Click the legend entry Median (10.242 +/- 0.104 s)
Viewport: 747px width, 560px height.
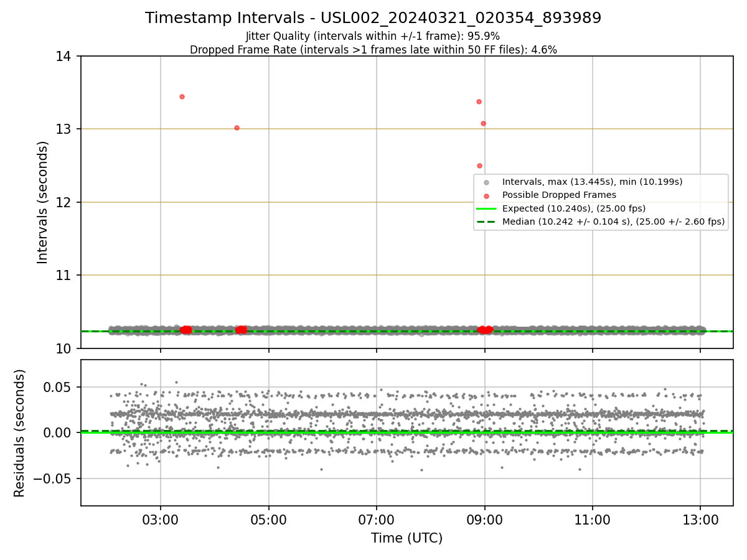tap(613, 222)
